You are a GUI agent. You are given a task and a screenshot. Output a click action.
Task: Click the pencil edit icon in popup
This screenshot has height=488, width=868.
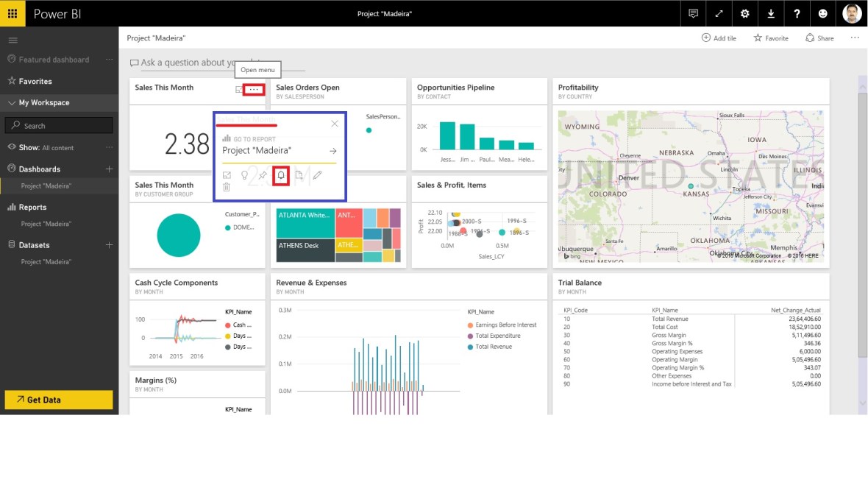317,175
